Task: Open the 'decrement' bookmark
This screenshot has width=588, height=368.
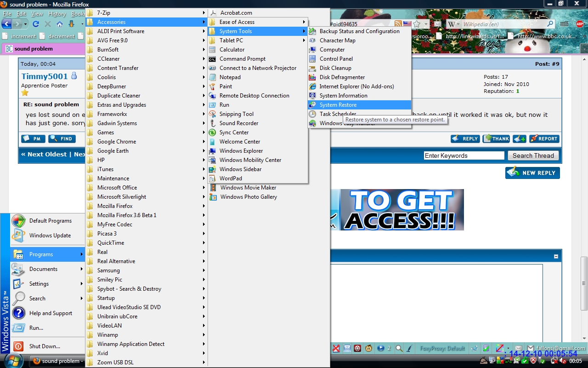Action: click(57, 36)
